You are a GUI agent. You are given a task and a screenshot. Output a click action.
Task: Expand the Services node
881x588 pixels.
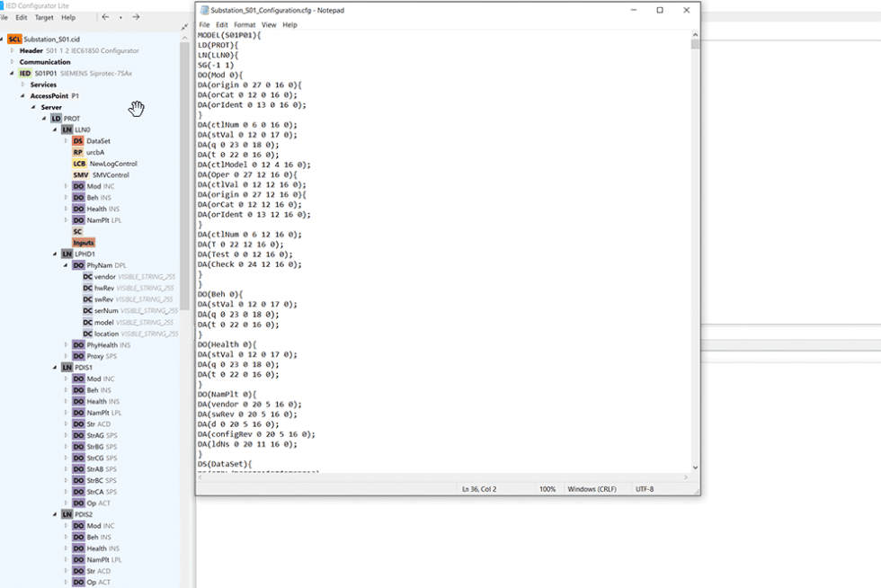click(22, 85)
